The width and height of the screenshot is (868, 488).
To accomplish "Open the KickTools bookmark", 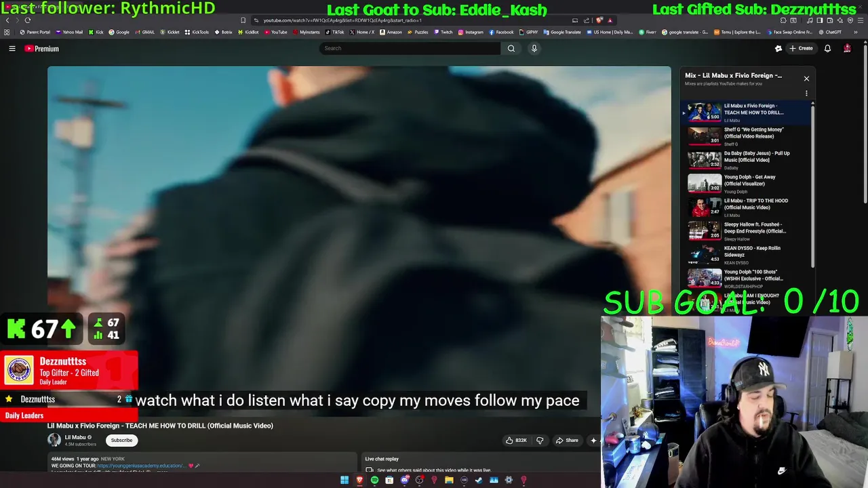I will click(x=197, y=32).
